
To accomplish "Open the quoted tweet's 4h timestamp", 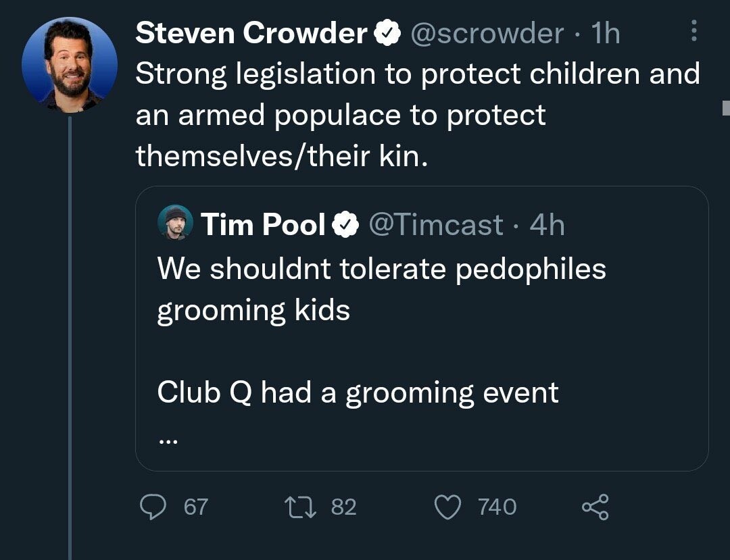I will point(547,225).
